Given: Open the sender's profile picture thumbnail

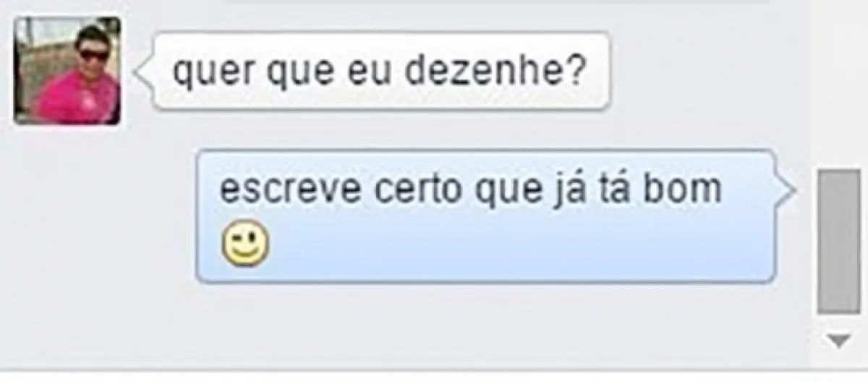Looking at the screenshot, I should point(68,71).
